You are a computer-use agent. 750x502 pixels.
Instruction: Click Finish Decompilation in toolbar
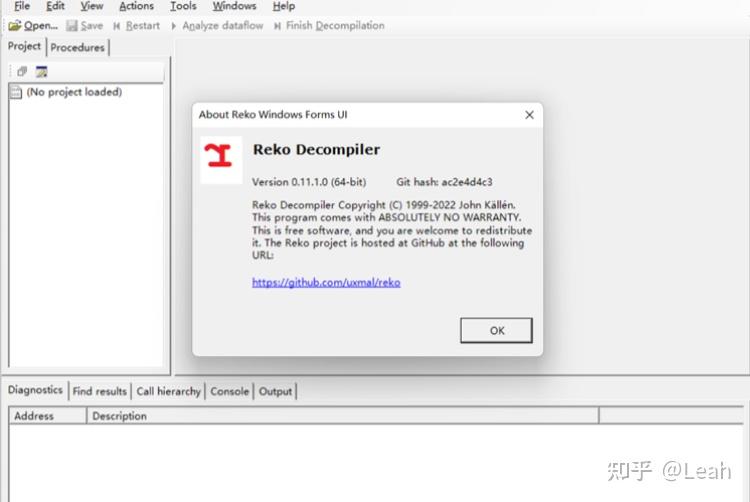tap(329, 25)
